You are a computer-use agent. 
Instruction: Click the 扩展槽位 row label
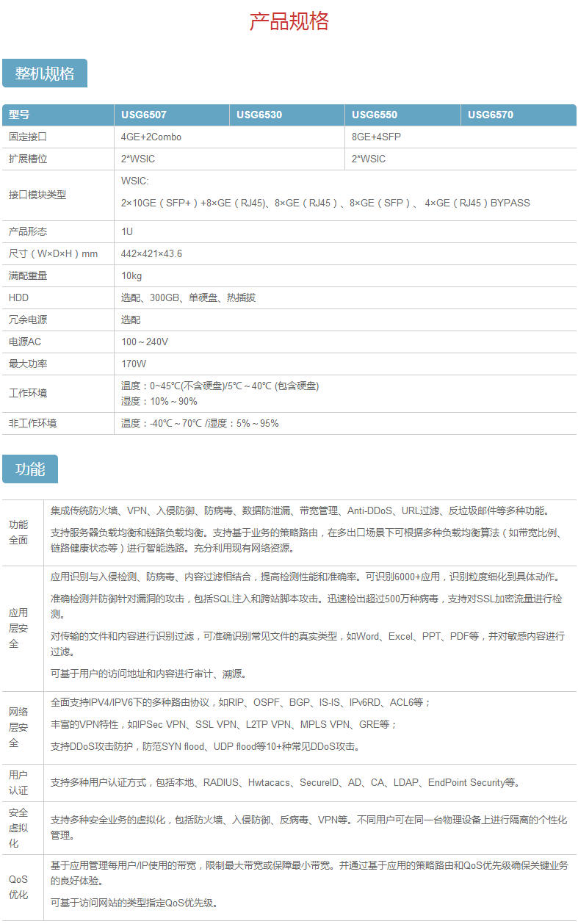coord(28,159)
